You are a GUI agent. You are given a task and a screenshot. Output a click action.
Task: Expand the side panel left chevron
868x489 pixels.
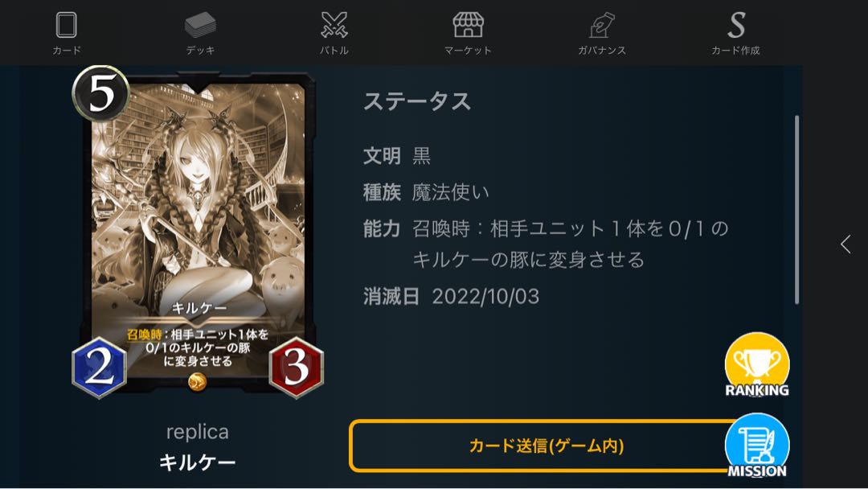(x=845, y=244)
